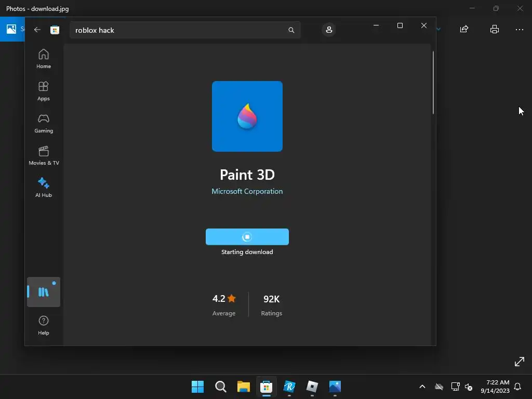Image resolution: width=532 pixels, height=399 pixels.
Task: Click the Photos dropdown chevron near toolbar
Action: coord(438,29)
